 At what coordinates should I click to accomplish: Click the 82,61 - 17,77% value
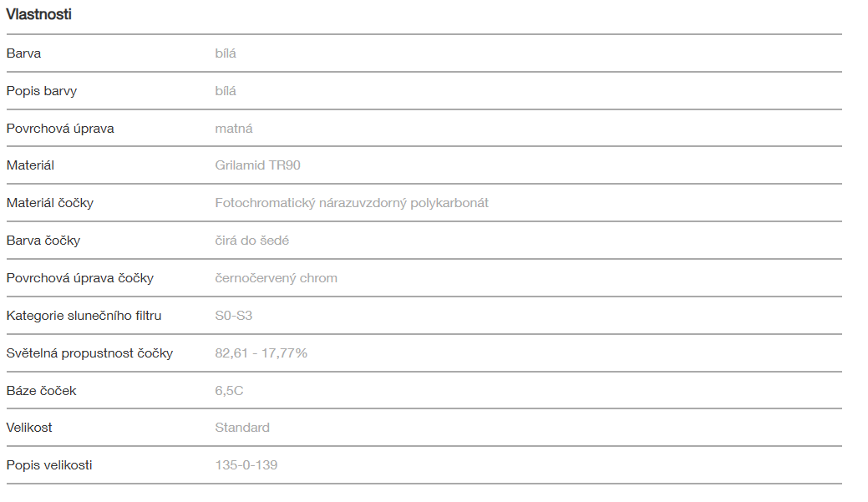[x=261, y=353]
